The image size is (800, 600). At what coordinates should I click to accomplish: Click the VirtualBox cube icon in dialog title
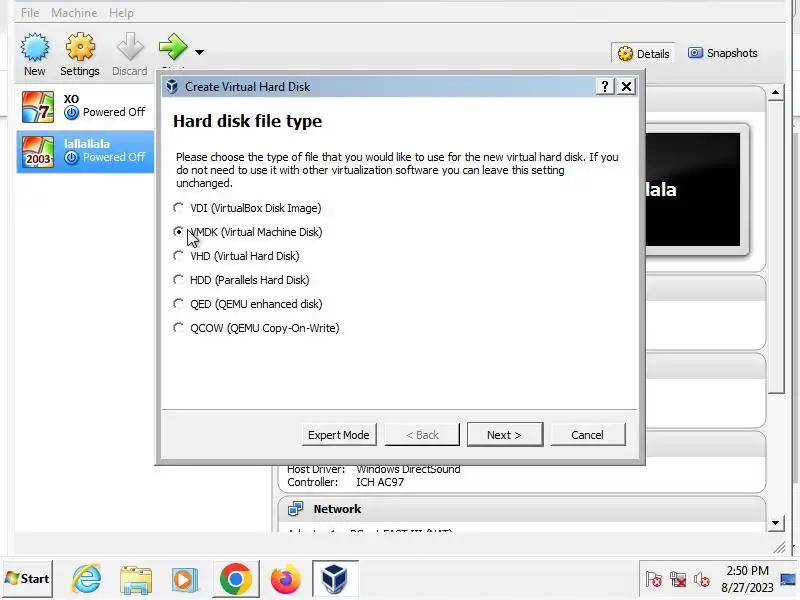pos(172,87)
